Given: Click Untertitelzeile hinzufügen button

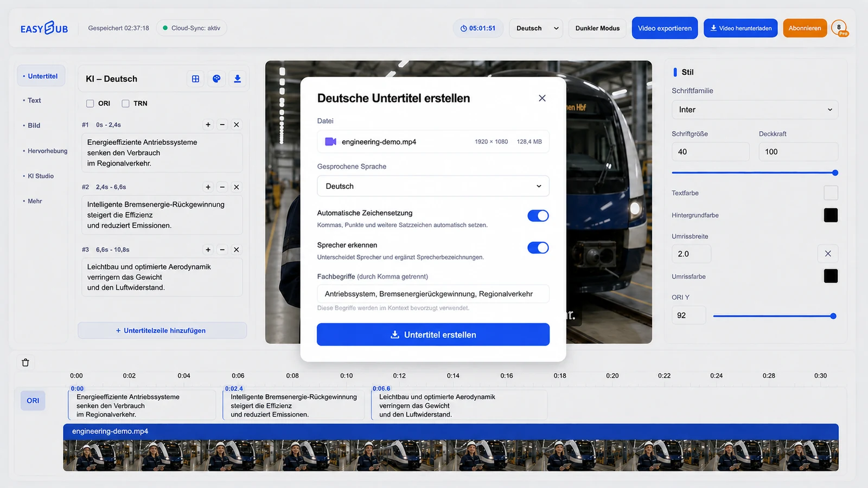Looking at the screenshot, I should pyautogui.click(x=162, y=330).
